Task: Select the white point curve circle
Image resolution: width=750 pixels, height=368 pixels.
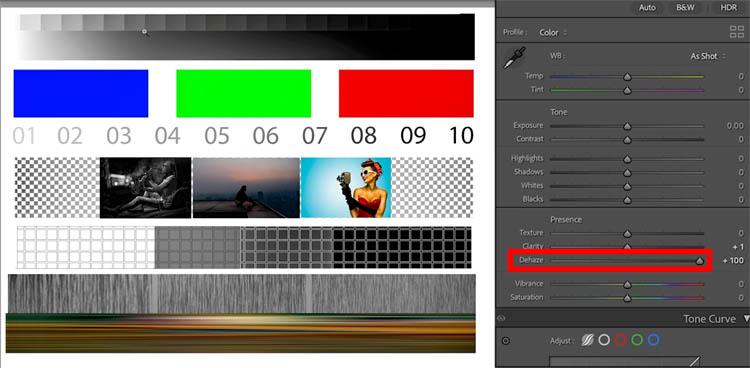Action: point(604,340)
